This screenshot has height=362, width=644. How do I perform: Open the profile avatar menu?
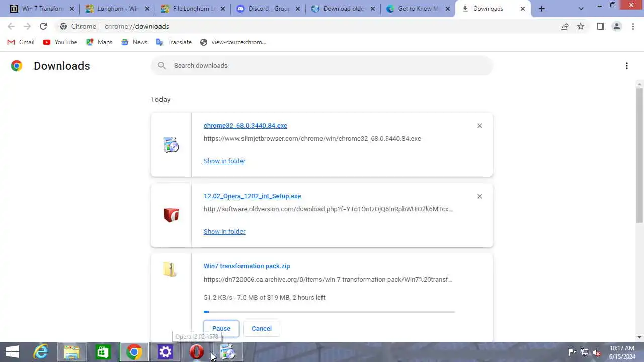(617, 26)
